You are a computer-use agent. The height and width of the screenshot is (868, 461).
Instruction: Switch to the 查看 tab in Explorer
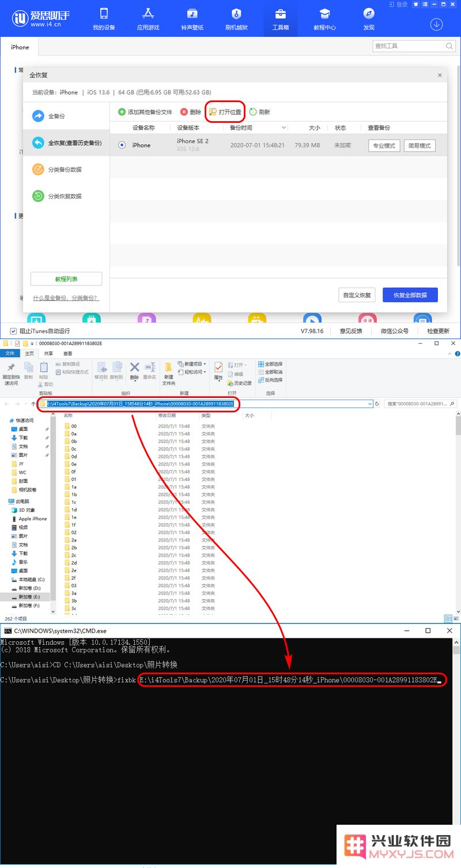click(x=68, y=353)
